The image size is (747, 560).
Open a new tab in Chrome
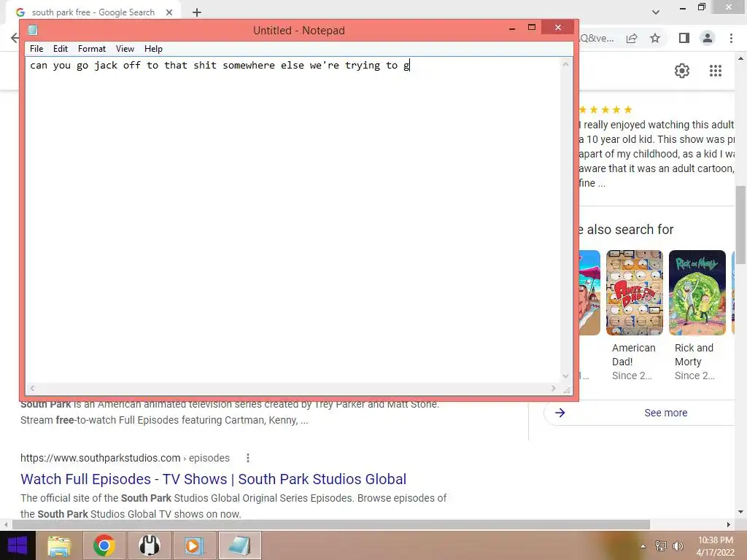click(197, 12)
